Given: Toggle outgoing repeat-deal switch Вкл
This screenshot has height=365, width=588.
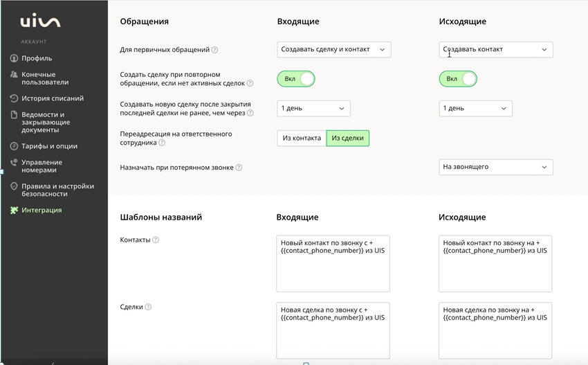Looking at the screenshot, I should point(458,79).
